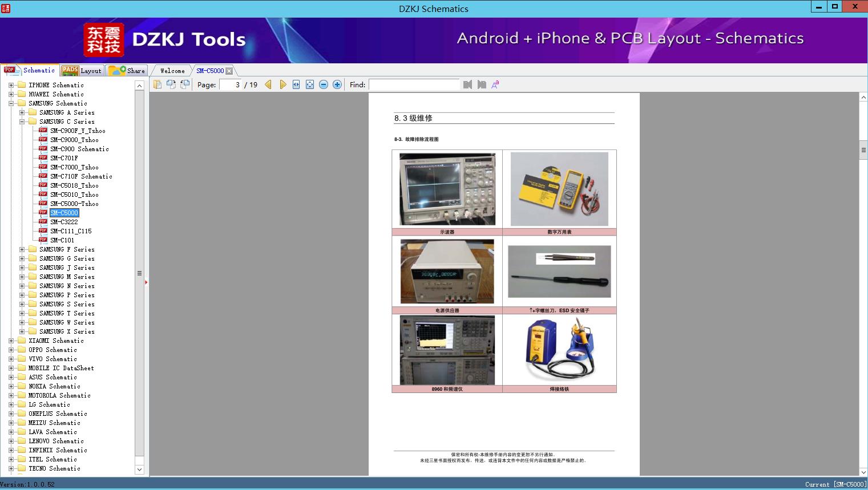Open the MOTOROLA Schematic folder
Viewport: 868px width, 490px height.
[x=59, y=395]
